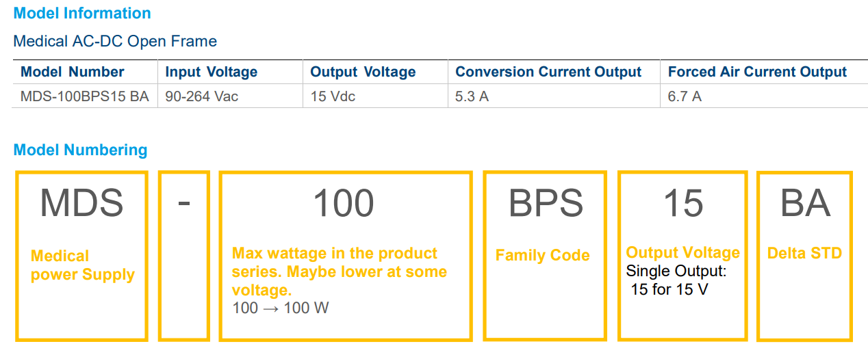Select the large BA code text
The width and height of the screenshot is (868, 346).
(x=806, y=203)
